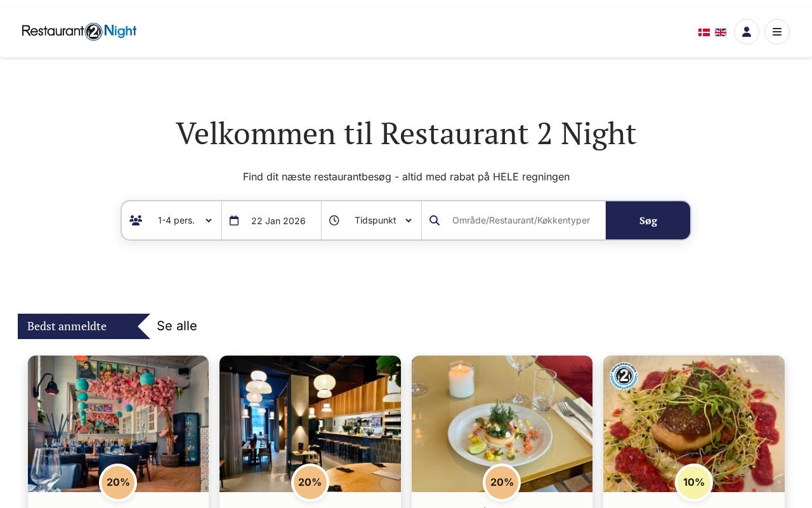Click the group of people icon
Screen dimensions: 812x508
136,220
